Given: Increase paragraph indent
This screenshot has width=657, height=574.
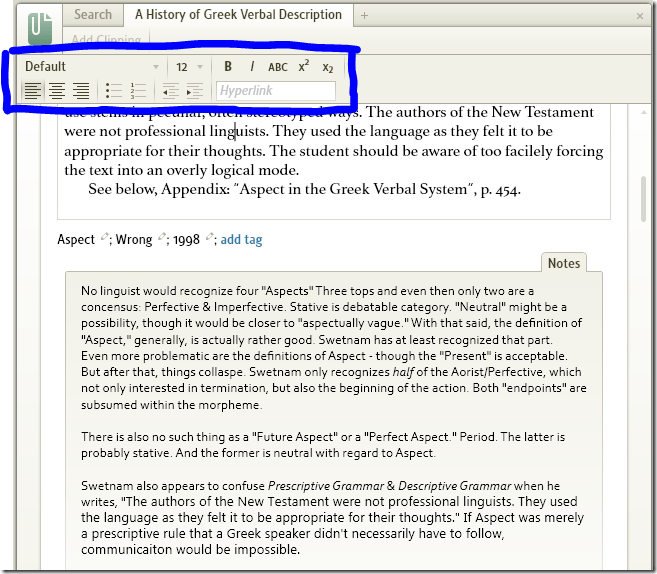Looking at the screenshot, I should 194,91.
